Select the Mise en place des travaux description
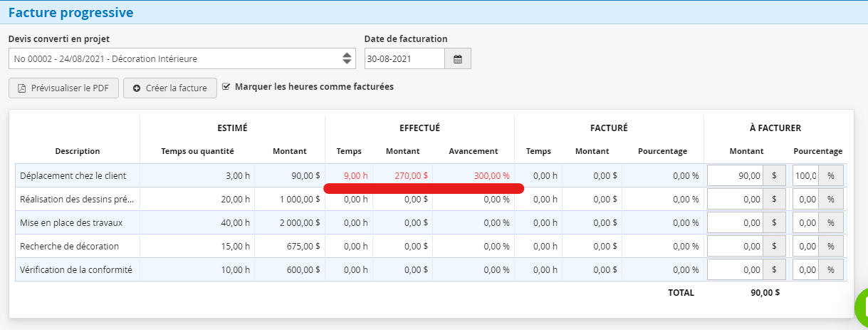868x330 pixels. (71, 222)
